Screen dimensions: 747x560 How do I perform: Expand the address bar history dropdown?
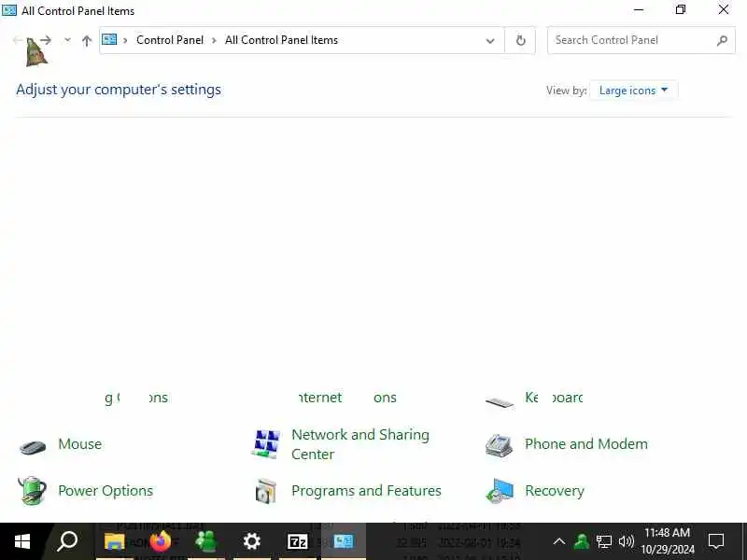489,40
